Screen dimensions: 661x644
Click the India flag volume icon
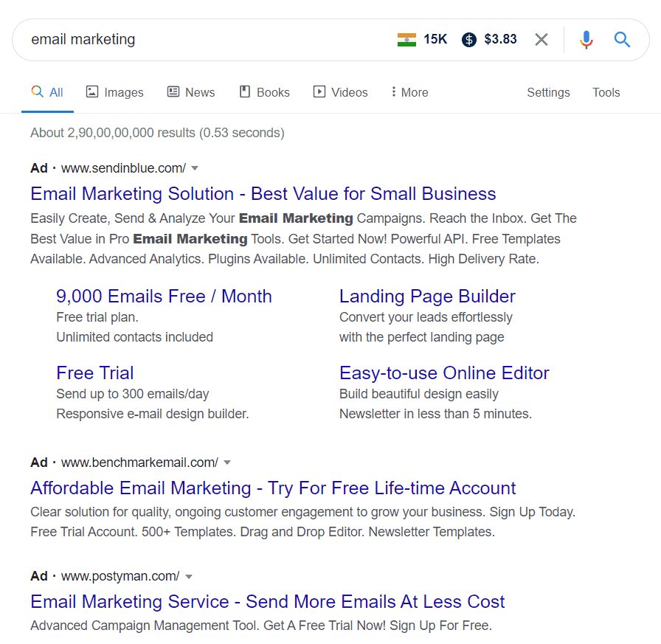tap(406, 40)
